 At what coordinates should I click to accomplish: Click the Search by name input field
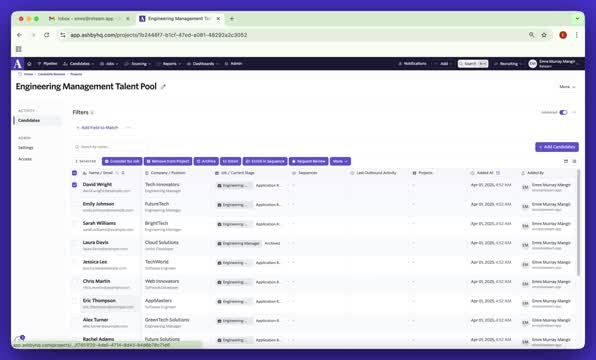[108, 147]
